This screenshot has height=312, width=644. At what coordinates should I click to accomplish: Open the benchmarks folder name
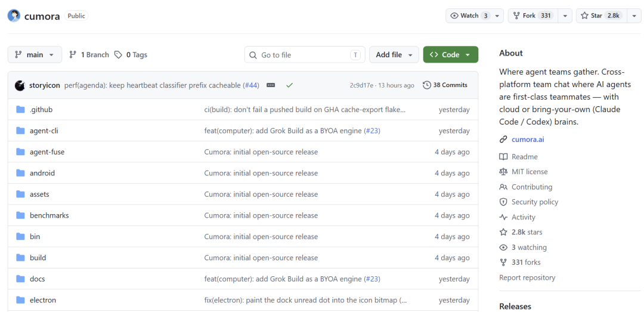coord(49,215)
